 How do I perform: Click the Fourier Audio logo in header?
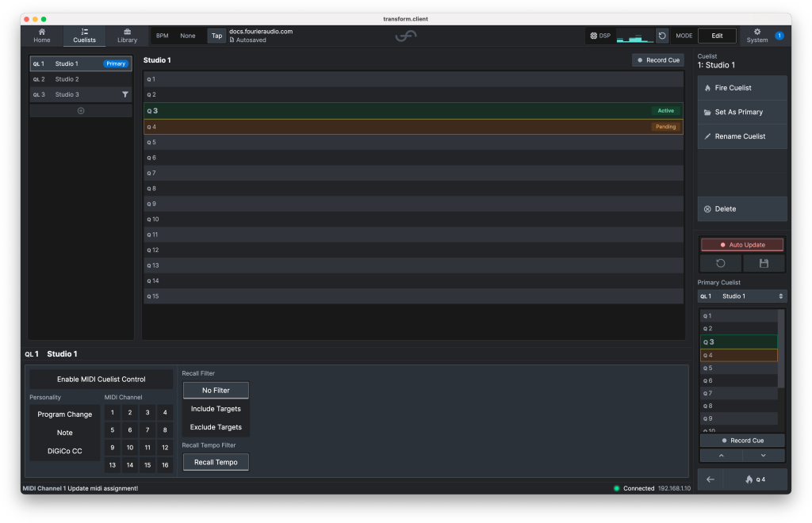coord(406,36)
